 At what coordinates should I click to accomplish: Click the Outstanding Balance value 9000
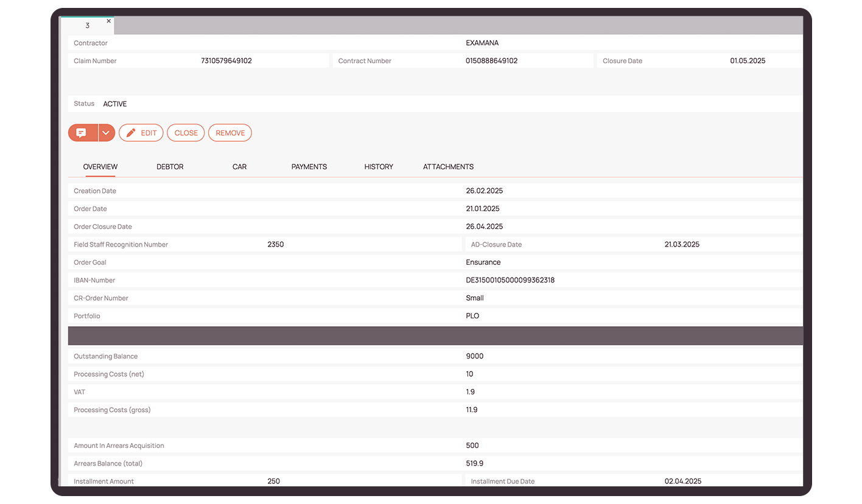(x=475, y=357)
